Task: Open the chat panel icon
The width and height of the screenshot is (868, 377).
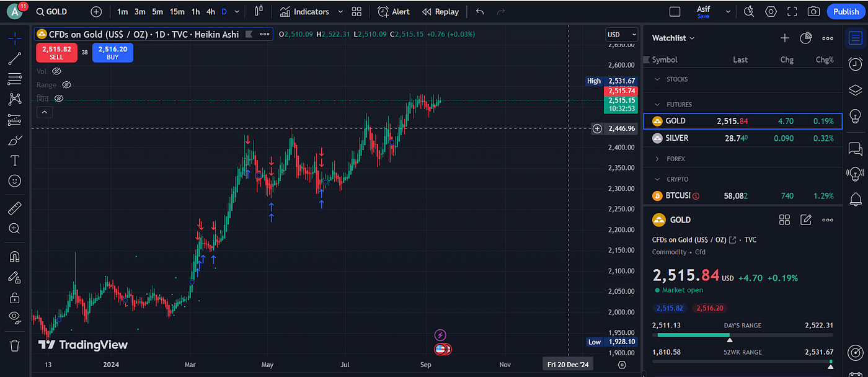Action: coord(855,149)
